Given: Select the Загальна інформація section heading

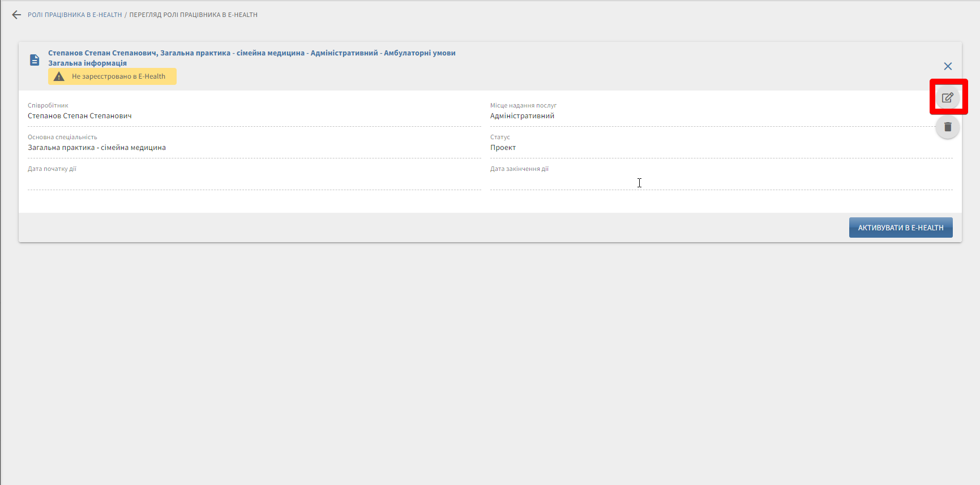Looking at the screenshot, I should [x=87, y=63].
